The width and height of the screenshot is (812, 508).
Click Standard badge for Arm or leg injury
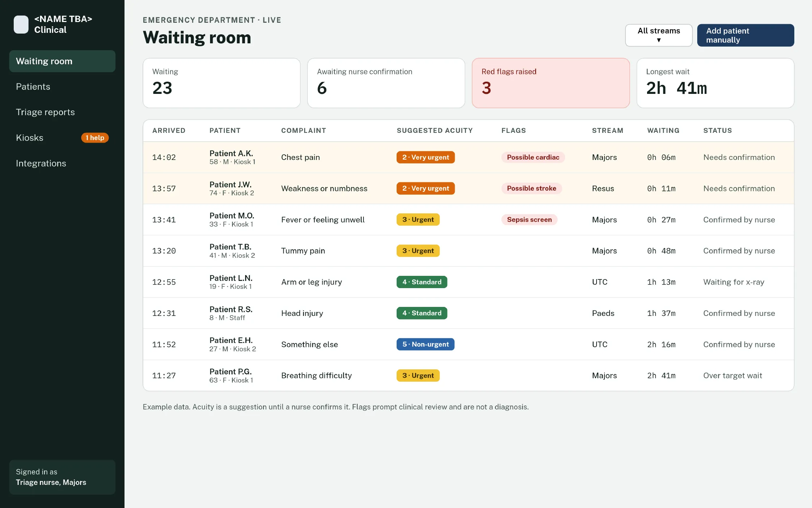click(422, 282)
